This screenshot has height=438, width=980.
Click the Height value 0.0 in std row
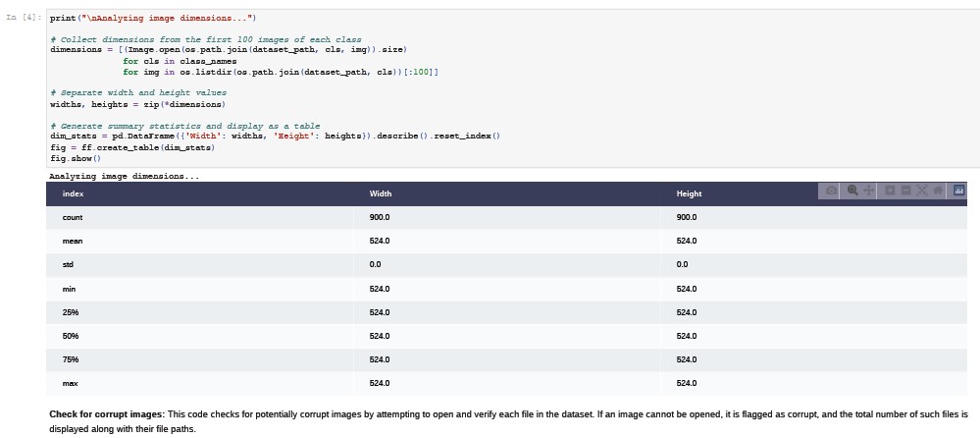point(682,265)
